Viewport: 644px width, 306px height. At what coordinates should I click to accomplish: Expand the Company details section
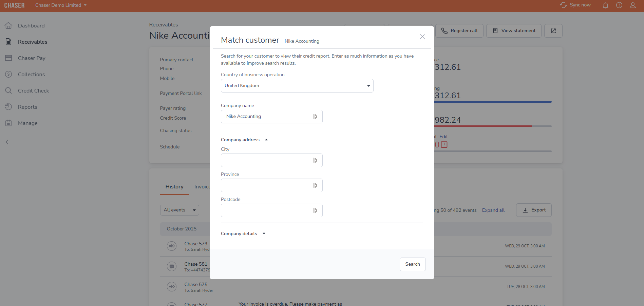tap(264, 233)
